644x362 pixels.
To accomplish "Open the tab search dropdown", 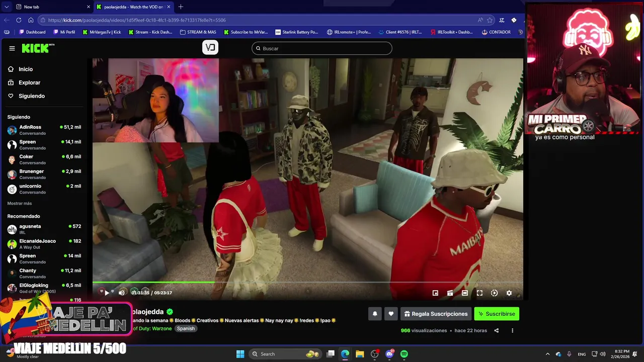I will point(6,7).
